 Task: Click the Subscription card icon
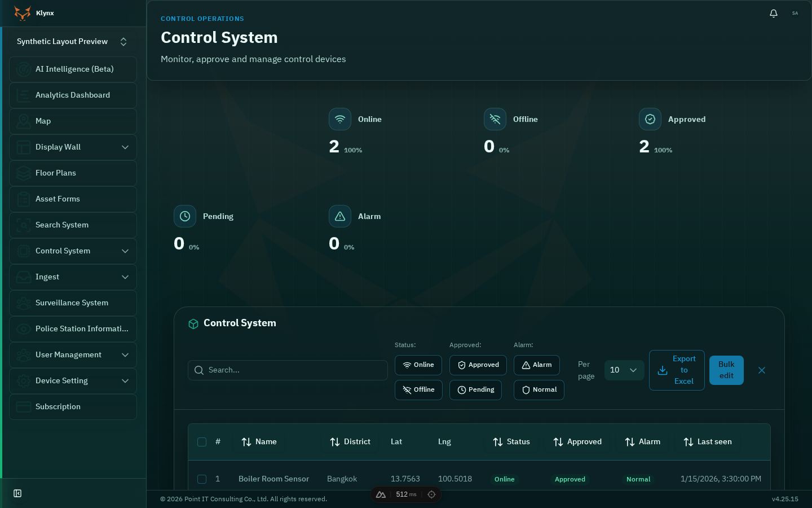(x=24, y=407)
